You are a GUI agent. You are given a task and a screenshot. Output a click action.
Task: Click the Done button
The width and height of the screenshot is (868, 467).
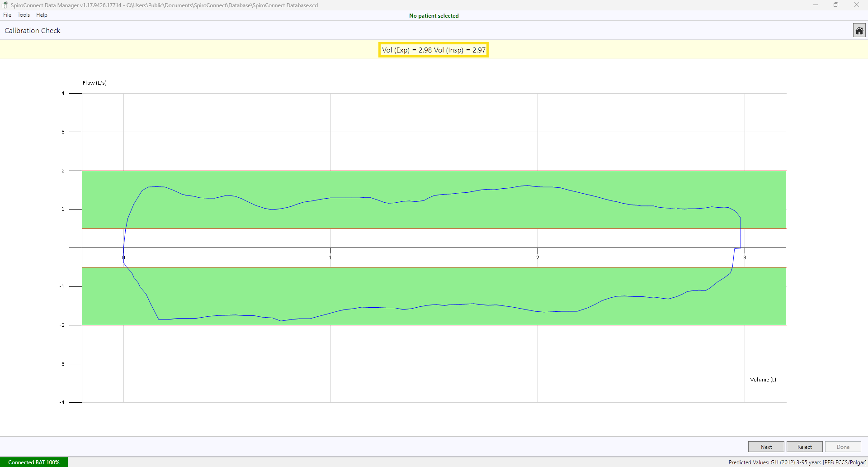(x=843, y=447)
